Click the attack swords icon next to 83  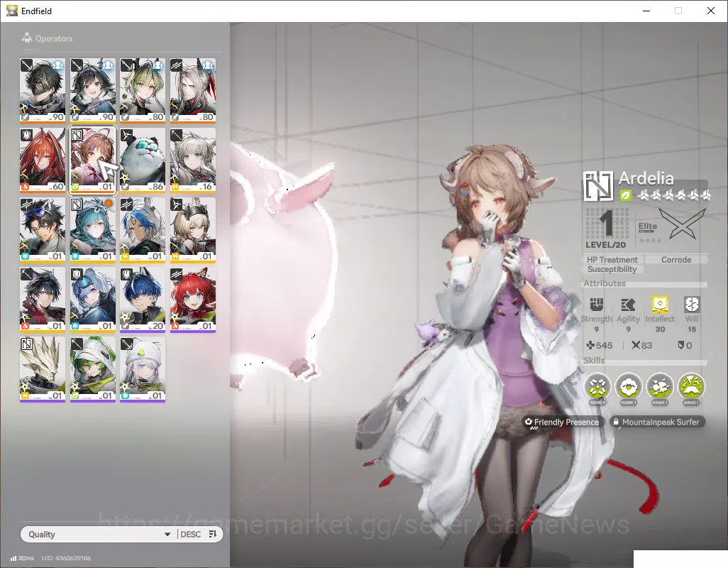click(x=636, y=345)
